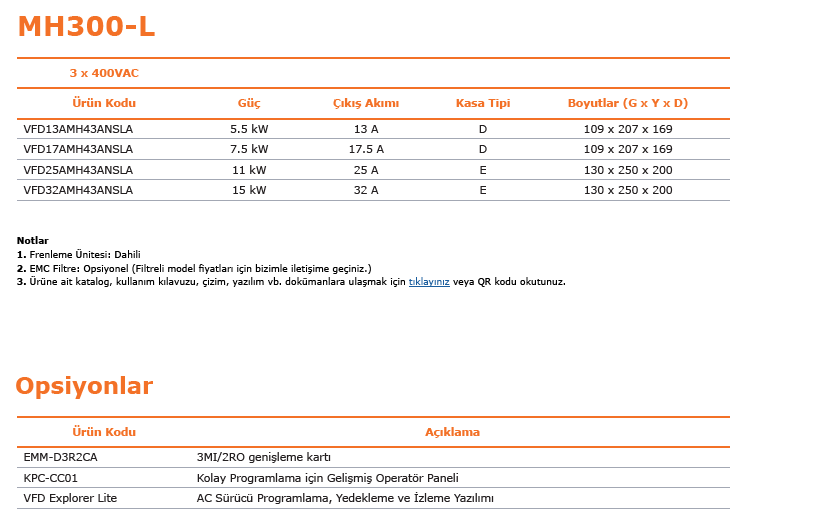Click the 15 kW power cell
The height and width of the screenshot is (520, 837).
point(249,190)
